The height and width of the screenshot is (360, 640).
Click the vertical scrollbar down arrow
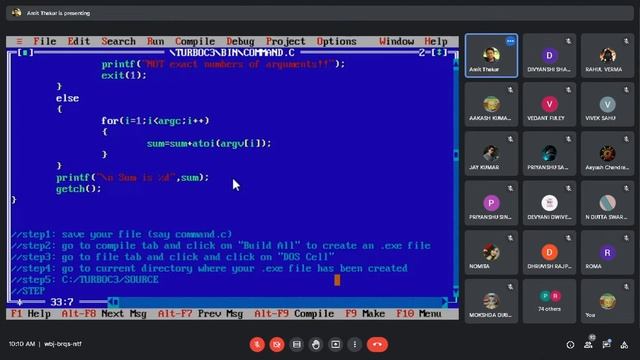tap(456, 291)
